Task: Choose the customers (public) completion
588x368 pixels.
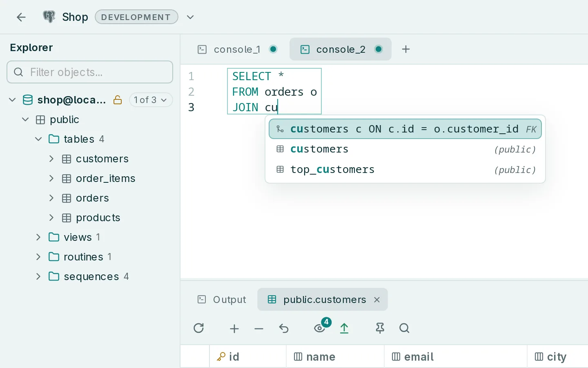Action: pyautogui.click(x=405, y=149)
